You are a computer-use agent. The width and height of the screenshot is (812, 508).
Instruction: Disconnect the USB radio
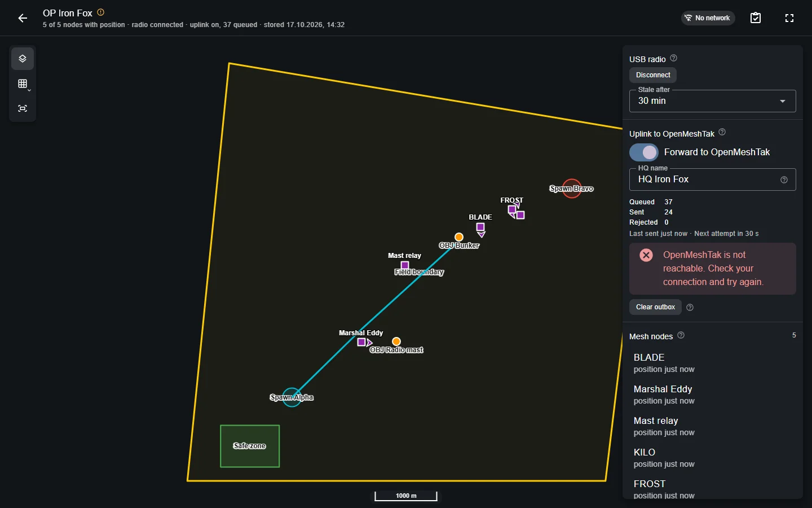click(653, 75)
